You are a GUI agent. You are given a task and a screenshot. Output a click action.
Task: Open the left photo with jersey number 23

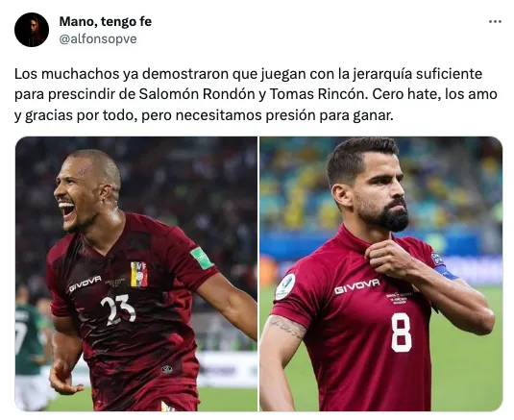coord(136,274)
